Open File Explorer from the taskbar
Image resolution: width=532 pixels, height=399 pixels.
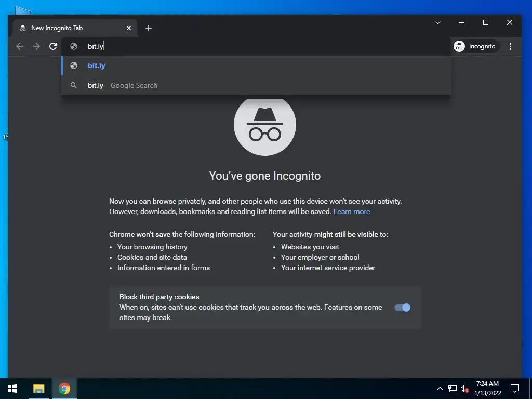click(x=38, y=389)
